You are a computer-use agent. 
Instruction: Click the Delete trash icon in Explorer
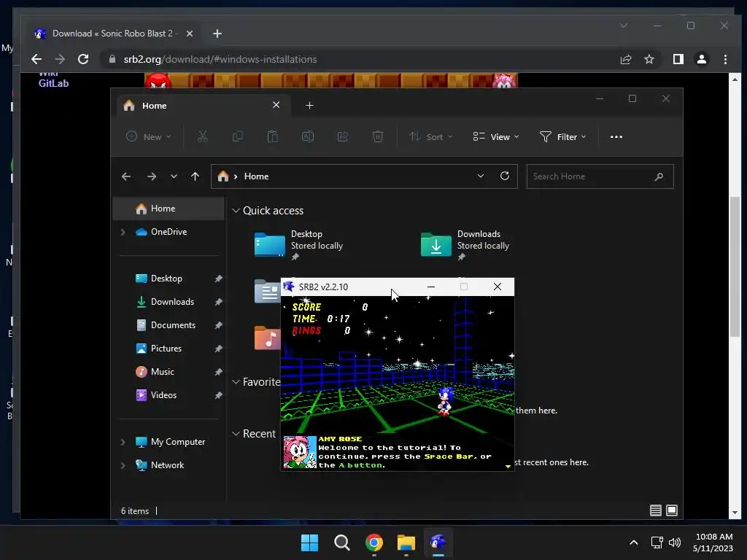pyautogui.click(x=377, y=136)
